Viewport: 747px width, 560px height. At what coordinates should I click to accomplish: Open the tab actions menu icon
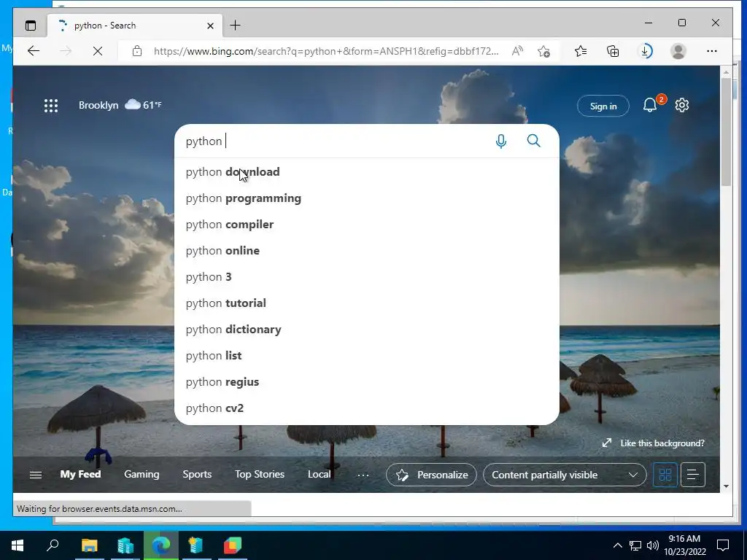(31, 26)
